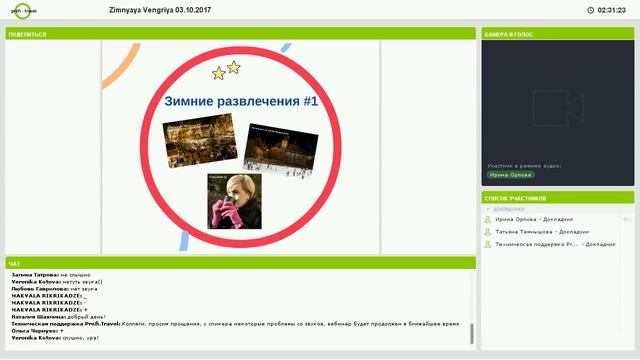Click the user icon next to Татьяна Темнышова
Viewport: 640px width, 360px height.
coord(487,232)
